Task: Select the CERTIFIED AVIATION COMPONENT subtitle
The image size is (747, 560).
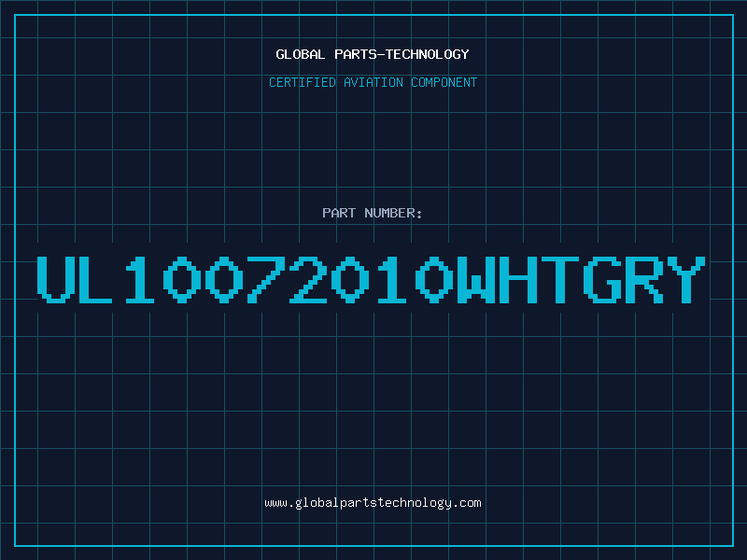Action: click(x=373, y=82)
